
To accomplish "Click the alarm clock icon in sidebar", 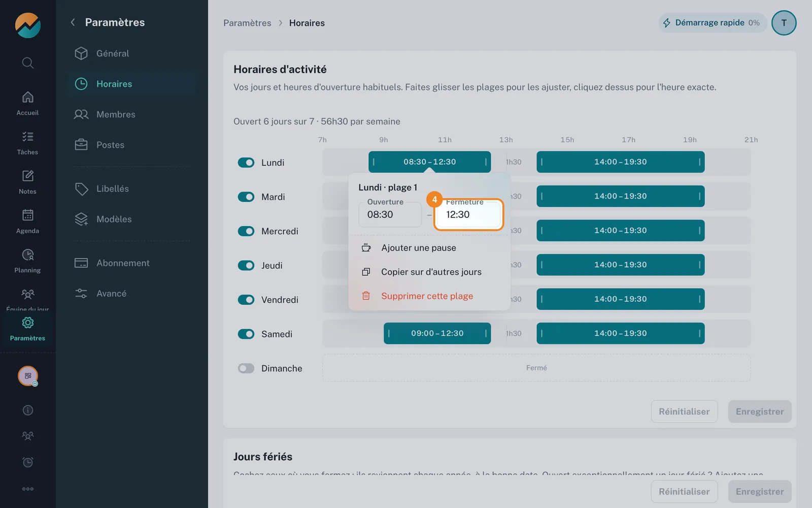I will tap(28, 462).
